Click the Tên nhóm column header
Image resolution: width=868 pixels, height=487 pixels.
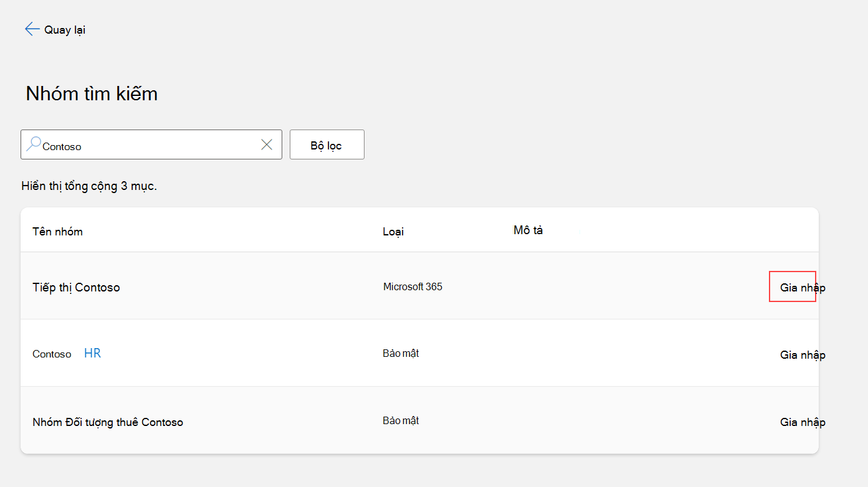[57, 232]
